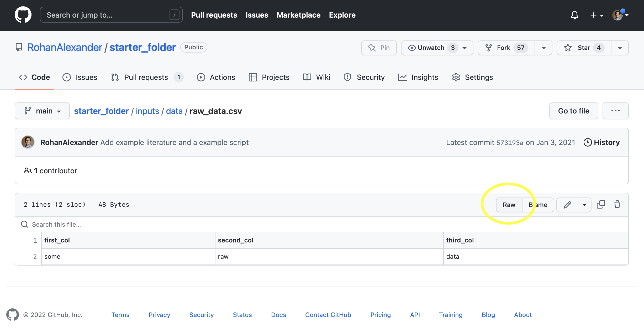This screenshot has height=332, width=644.
Task: Open the Fork dropdown arrow
Action: point(543,48)
